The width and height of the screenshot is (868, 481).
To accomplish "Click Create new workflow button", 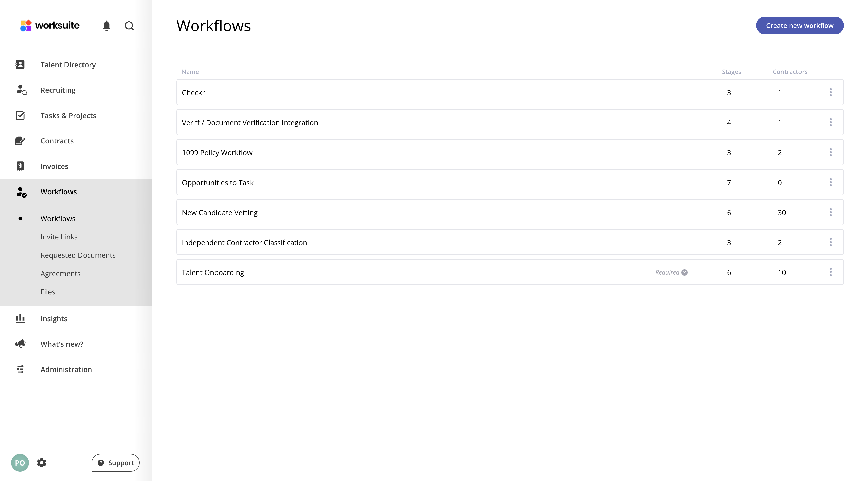I will click(799, 26).
